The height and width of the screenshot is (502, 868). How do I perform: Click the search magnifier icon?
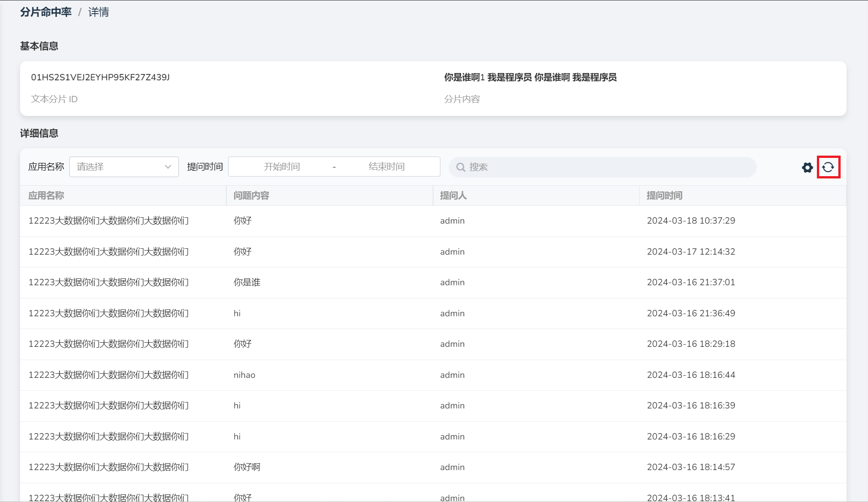460,167
